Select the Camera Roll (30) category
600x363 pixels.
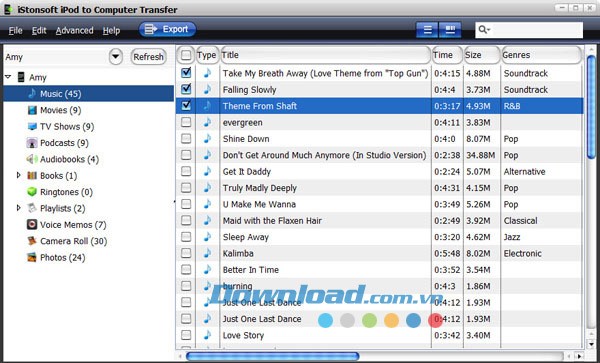(67, 241)
